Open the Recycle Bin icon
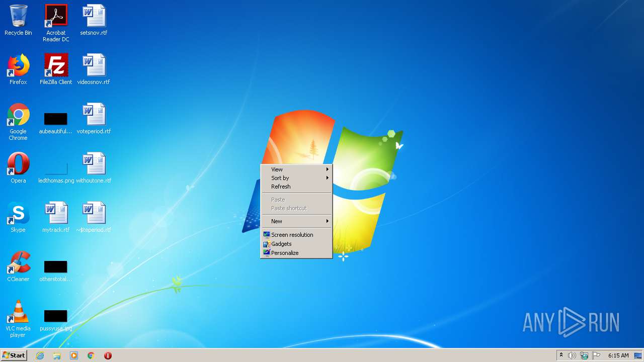The height and width of the screenshot is (362, 644). point(18,20)
